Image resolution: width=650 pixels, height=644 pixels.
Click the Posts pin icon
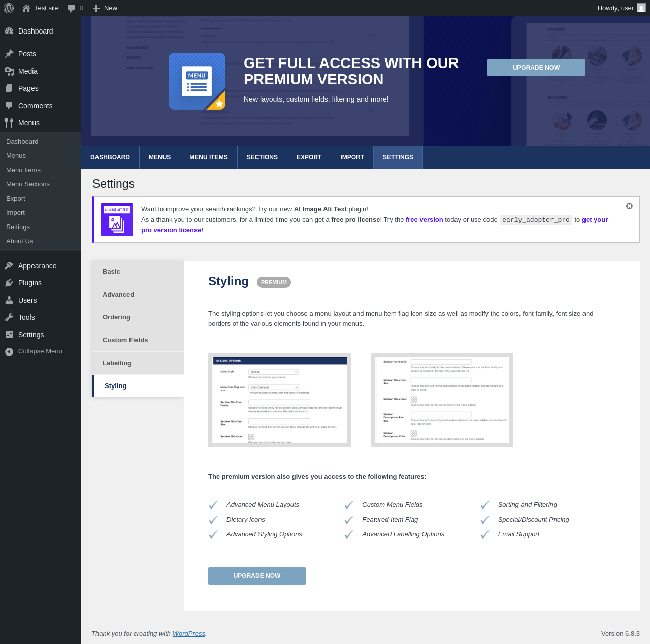9,54
